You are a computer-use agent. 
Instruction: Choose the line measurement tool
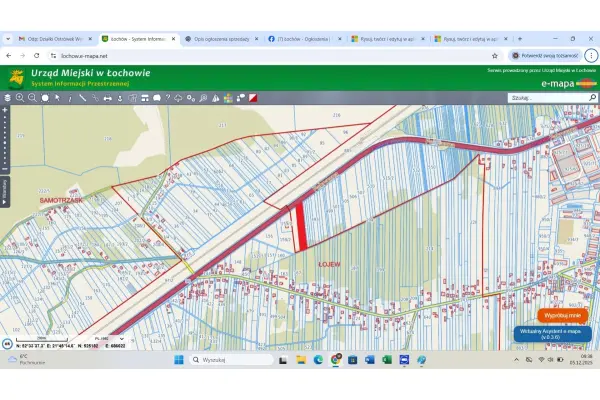click(x=82, y=98)
